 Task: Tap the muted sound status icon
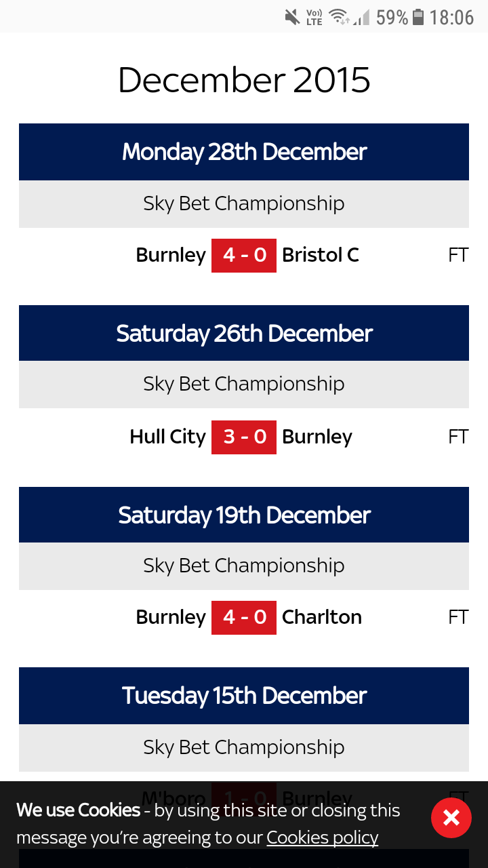point(292,17)
